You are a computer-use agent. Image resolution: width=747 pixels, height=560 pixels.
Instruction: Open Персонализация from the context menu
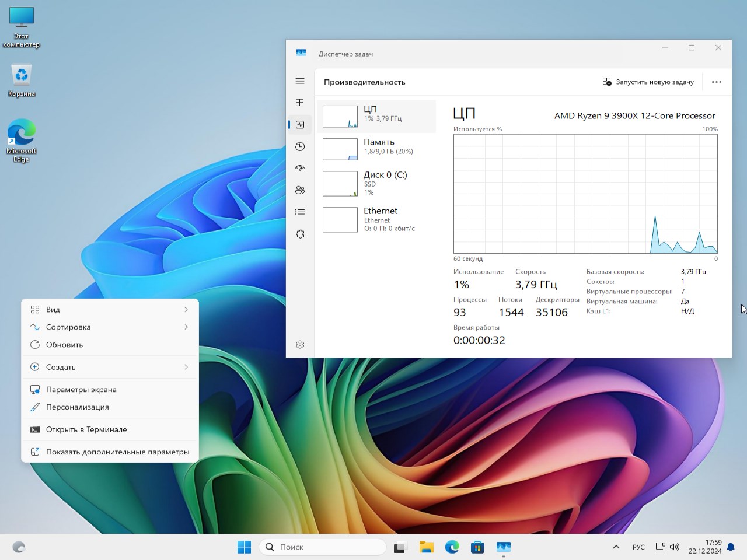[x=110, y=407]
